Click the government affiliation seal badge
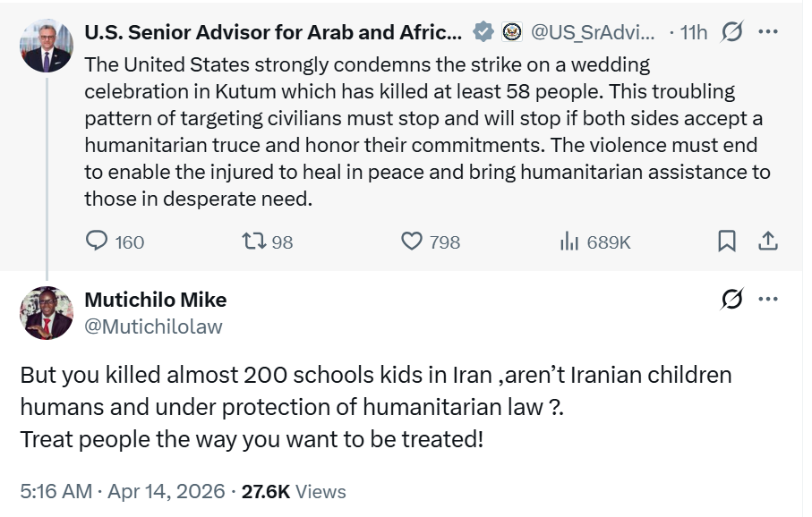 [512, 32]
